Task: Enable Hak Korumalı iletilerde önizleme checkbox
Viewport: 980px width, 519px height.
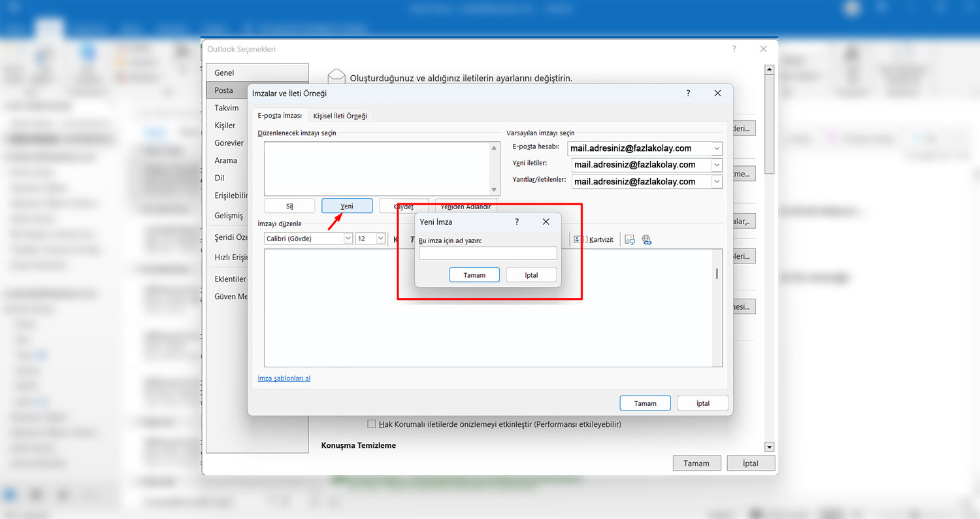Action: click(x=372, y=424)
